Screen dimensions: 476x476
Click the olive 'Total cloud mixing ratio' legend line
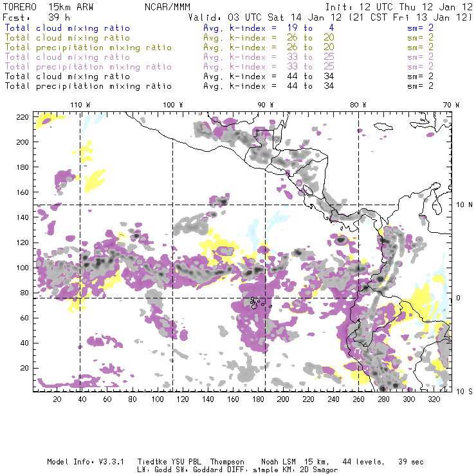click(x=68, y=38)
